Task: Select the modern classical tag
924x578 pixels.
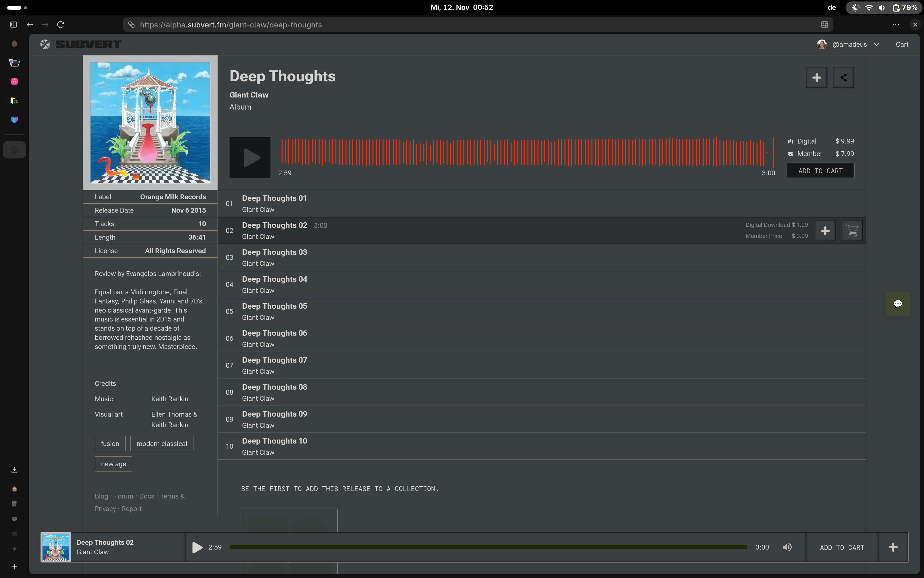Action: (x=162, y=443)
